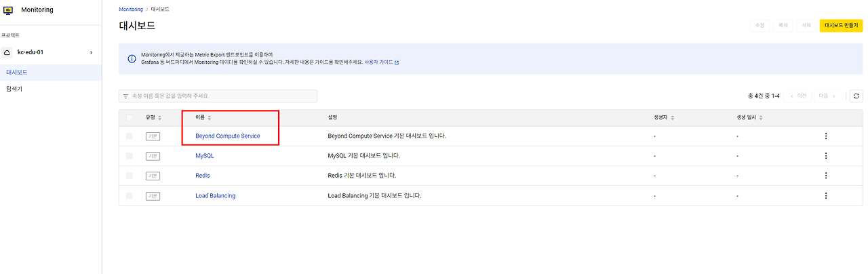
Task: Open 탐색기 in the sidebar menu
Action: click(x=14, y=89)
